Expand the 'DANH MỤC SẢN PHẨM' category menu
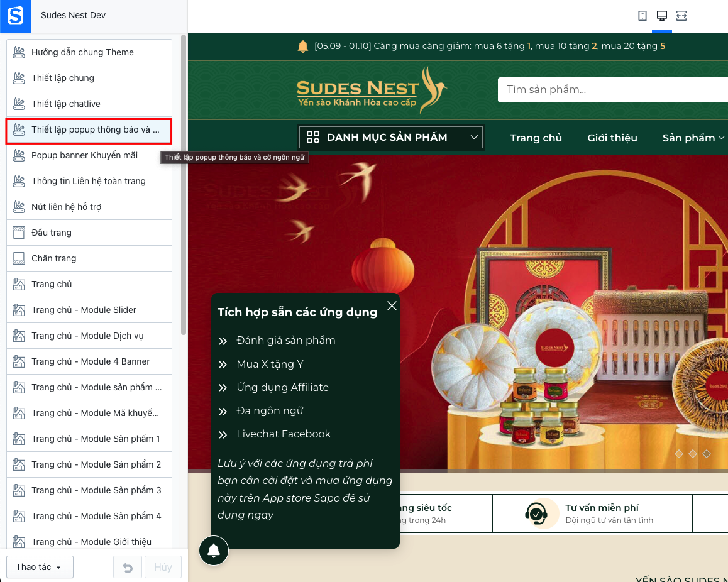Image resolution: width=728 pixels, height=582 pixels. pos(391,138)
